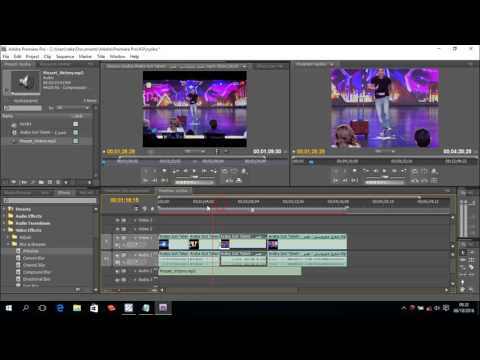
Task: Click the Windows Start button
Action: click(9, 308)
